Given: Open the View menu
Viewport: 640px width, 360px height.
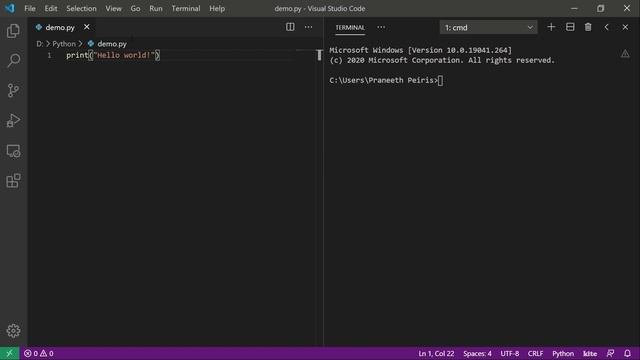Looking at the screenshot, I should click(x=113, y=9).
